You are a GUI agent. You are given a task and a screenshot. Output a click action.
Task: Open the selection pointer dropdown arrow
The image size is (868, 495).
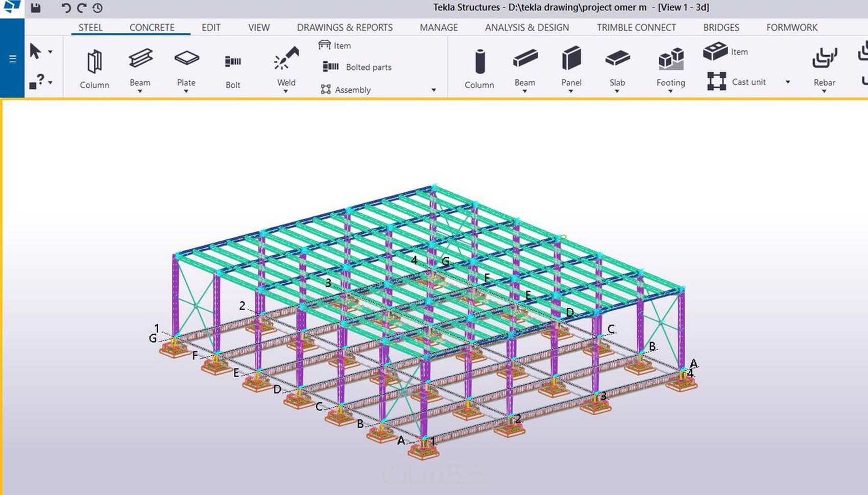pyautogui.click(x=50, y=52)
